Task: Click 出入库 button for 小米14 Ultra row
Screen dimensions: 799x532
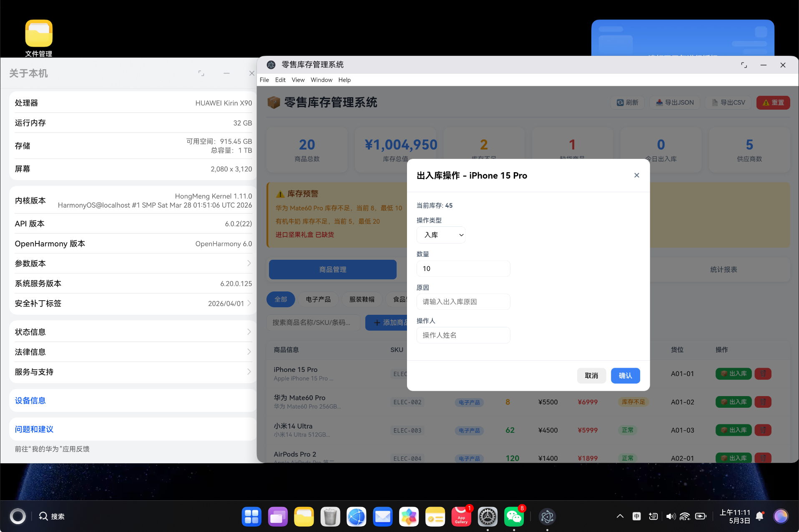Action: pos(734,430)
